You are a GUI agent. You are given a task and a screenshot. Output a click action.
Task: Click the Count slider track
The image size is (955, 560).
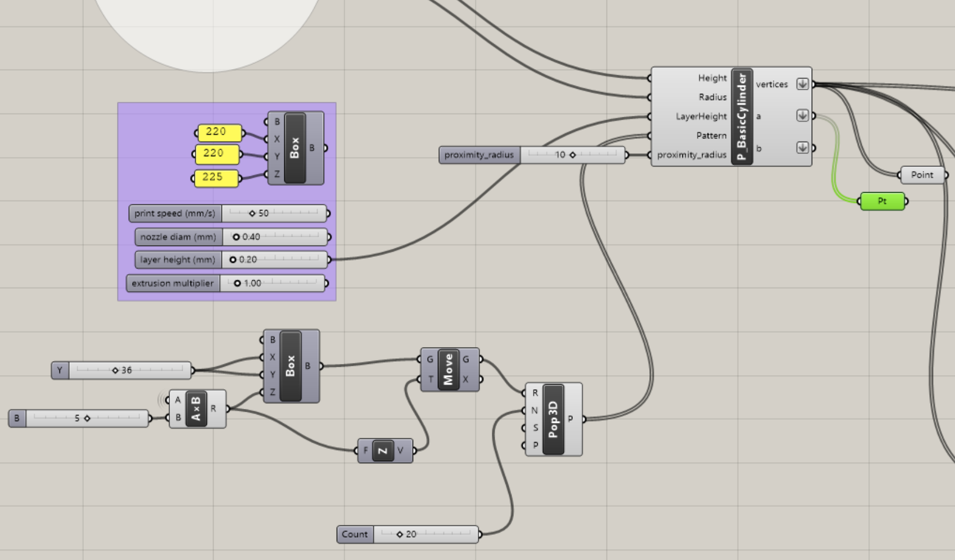point(426,534)
